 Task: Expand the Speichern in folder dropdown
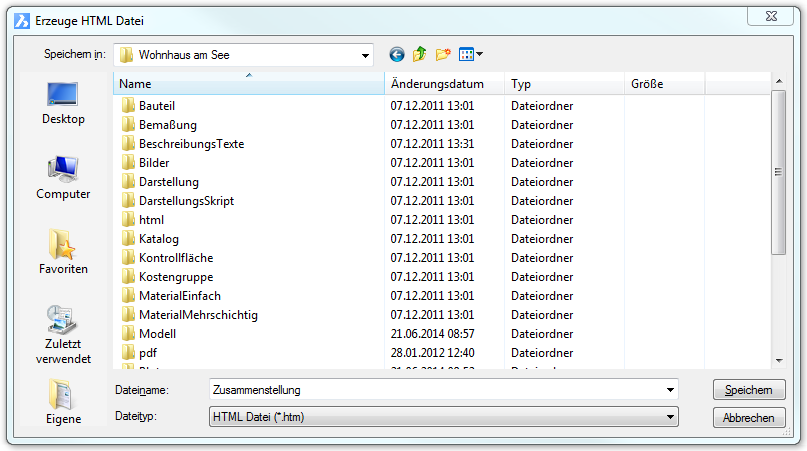pyautogui.click(x=365, y=55)
